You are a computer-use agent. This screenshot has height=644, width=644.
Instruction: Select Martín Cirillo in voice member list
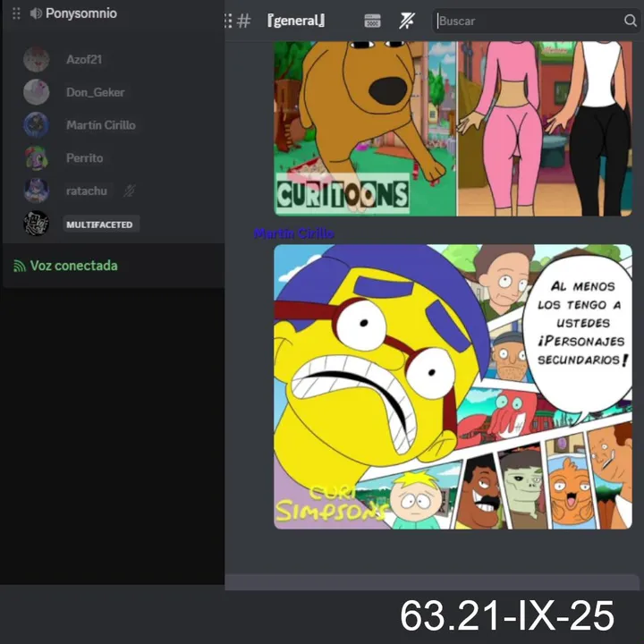pos(100,125)
